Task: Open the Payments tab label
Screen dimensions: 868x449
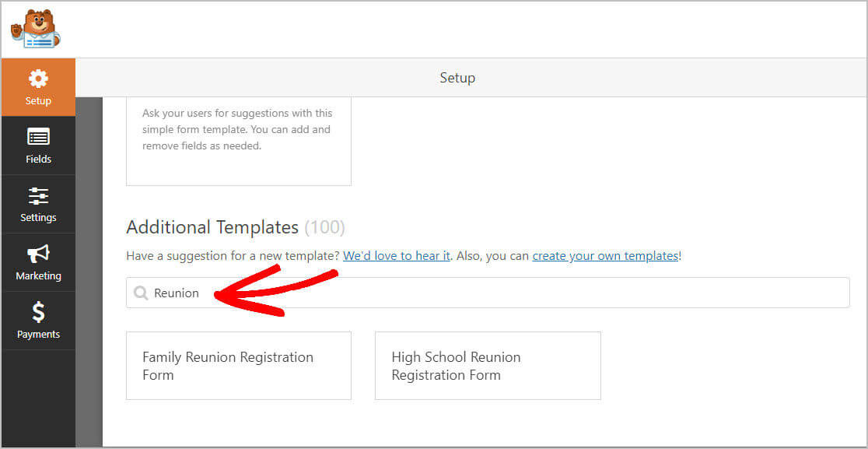Action: (x=38, y=335)
